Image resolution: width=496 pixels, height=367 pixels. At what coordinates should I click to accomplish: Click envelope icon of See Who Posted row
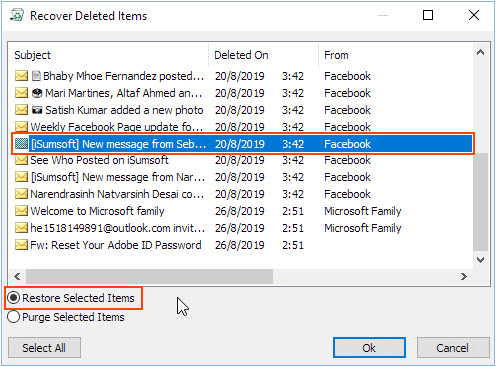click(22, 160)
